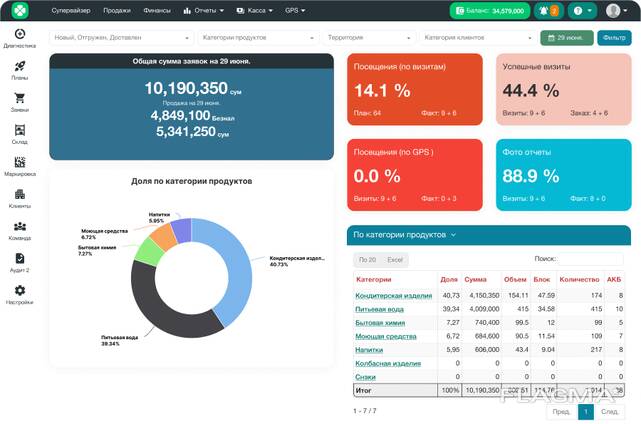Open order status filter dropdown Новый, Отгружен

[121, 38]
